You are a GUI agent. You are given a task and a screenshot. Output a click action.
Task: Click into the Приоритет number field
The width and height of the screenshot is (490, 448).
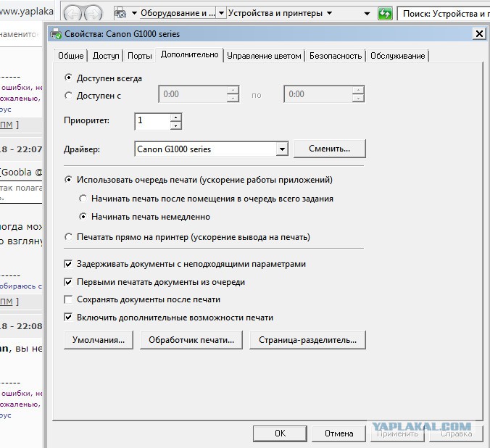tap(153, 121)
